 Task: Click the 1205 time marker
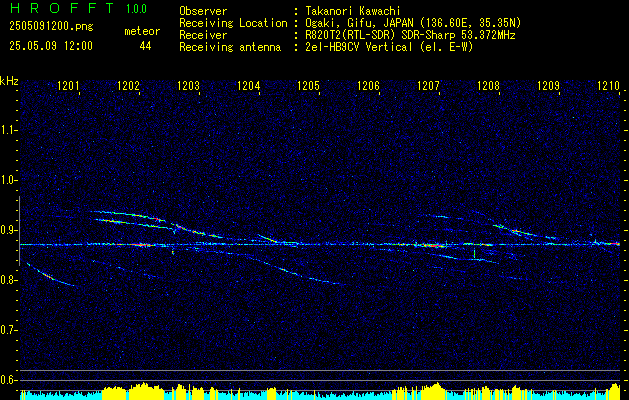pos(308,86)
